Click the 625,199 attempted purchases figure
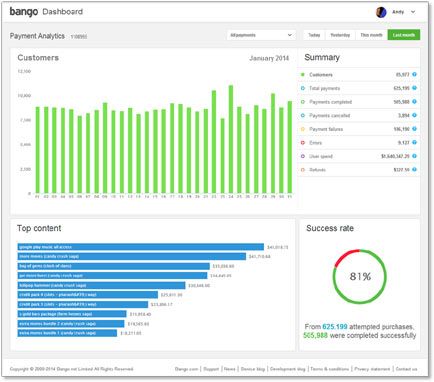This screenshot has height=382, width=434. tap(335, 327)
